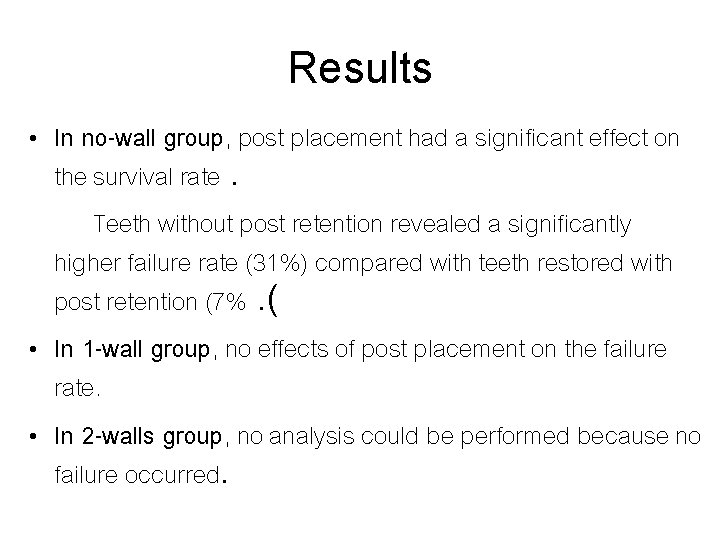Image resolution: width=720 pixels, height=540 pixels.
Task: Click the bold 'In 1-wall group' text
Action: pos(132,349)
